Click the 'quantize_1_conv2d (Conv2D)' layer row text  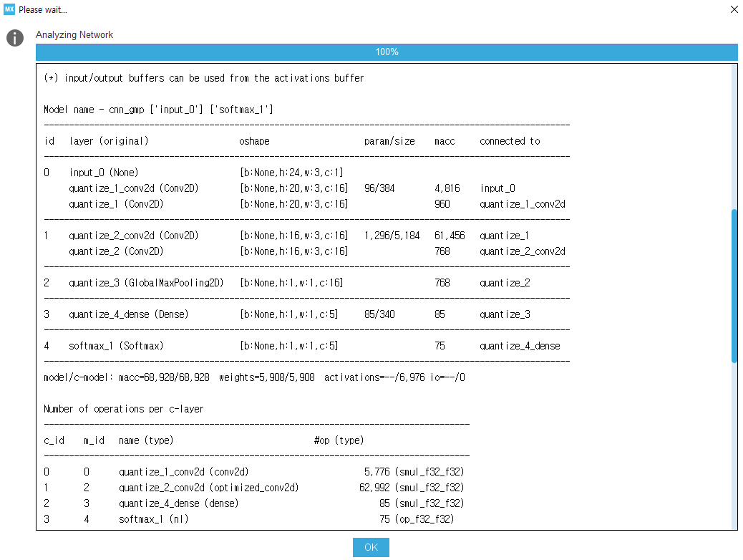tap(134, 188)
